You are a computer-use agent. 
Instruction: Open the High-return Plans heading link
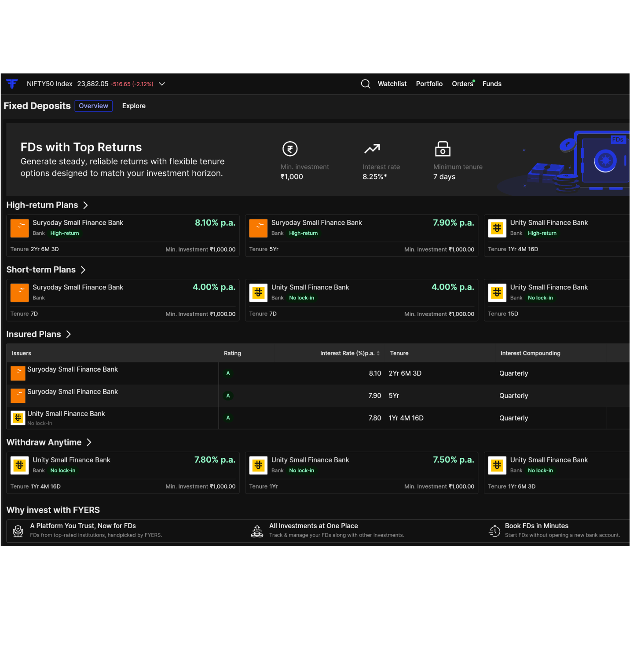pos(42,205)
